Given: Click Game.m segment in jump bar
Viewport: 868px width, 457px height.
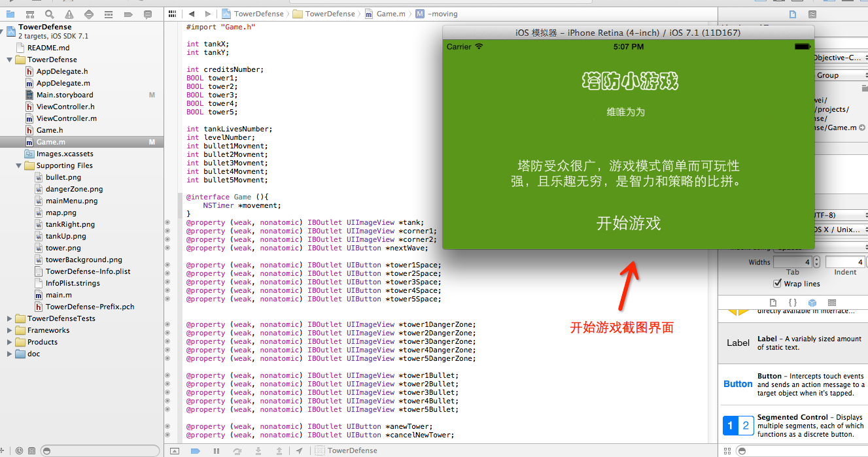Looking at the screenshot, I should point(385,14).
